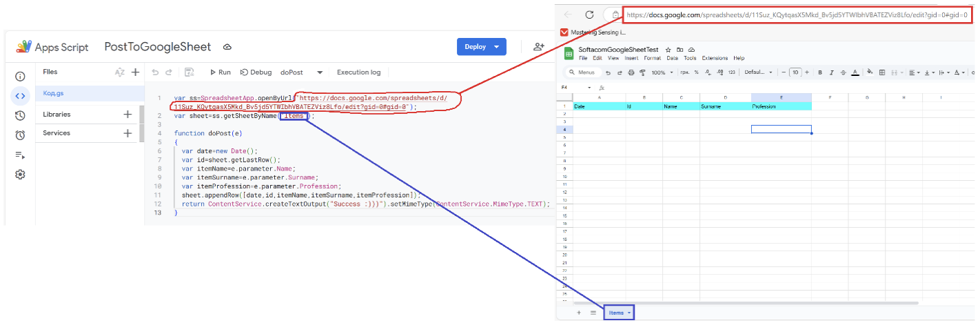This screenshot has width=980, height=323.
Task: Open the Extensions menu in Sheets
Action: 715,58
